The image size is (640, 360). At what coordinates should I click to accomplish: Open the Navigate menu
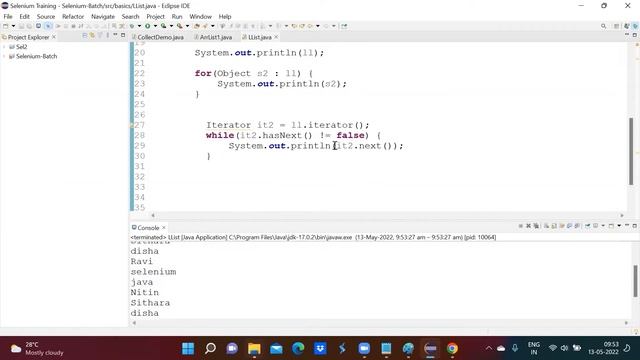pos(103,16)
